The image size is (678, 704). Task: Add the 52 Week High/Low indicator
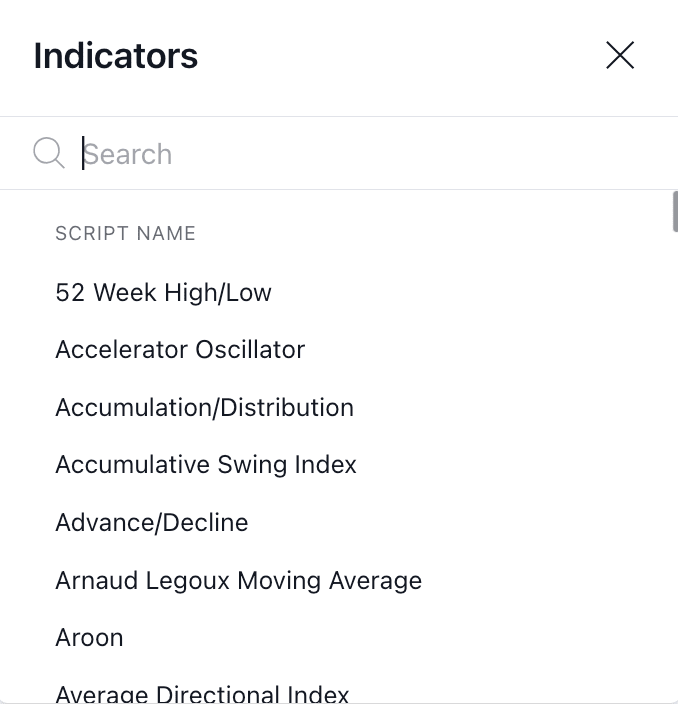(x=163, y=293)
